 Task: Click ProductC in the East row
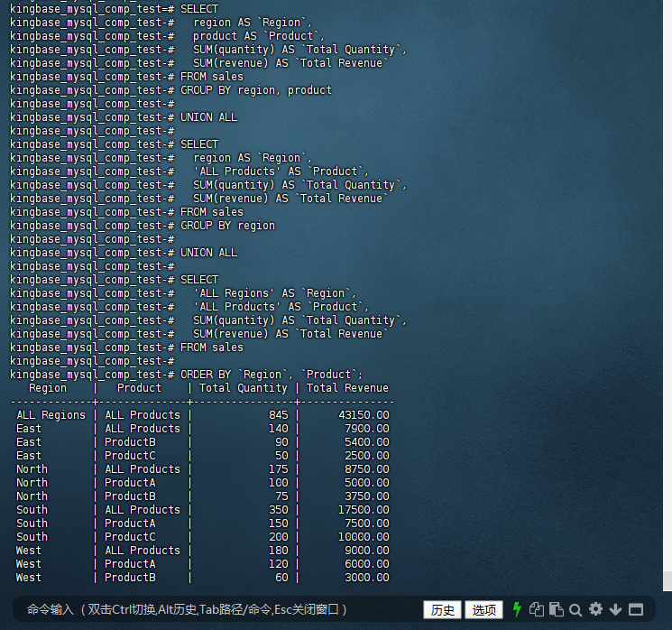click(x=130, y=456)
